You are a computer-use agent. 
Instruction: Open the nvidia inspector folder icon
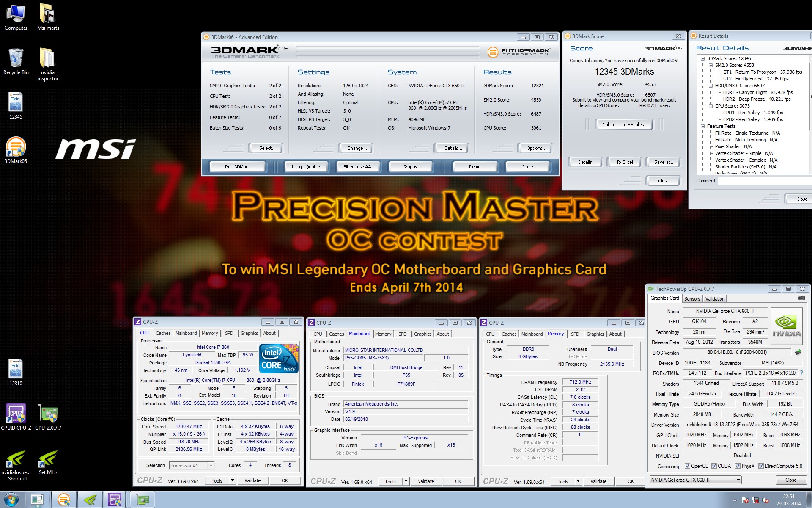tap(48, 64)
